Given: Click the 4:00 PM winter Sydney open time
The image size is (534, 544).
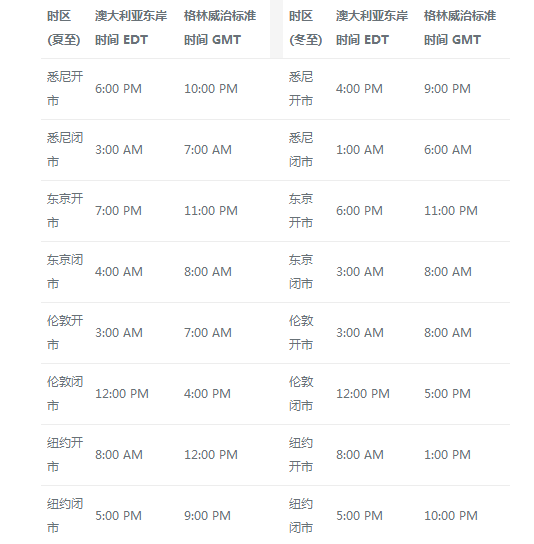Looking at the screenshot, I should (359, 89).
